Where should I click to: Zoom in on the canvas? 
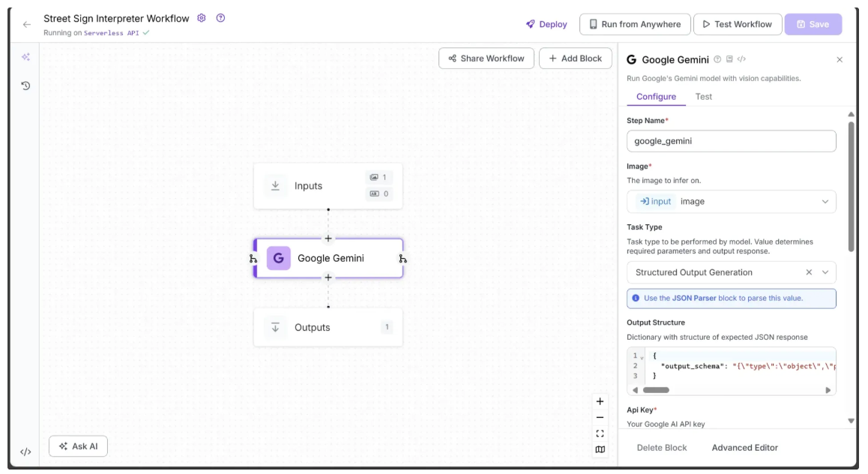[600, 401]
